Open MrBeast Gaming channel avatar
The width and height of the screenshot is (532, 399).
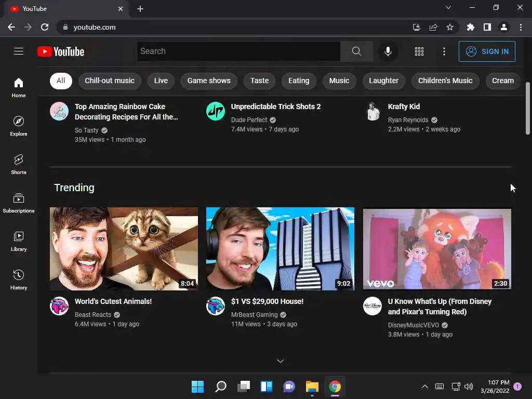216,306
